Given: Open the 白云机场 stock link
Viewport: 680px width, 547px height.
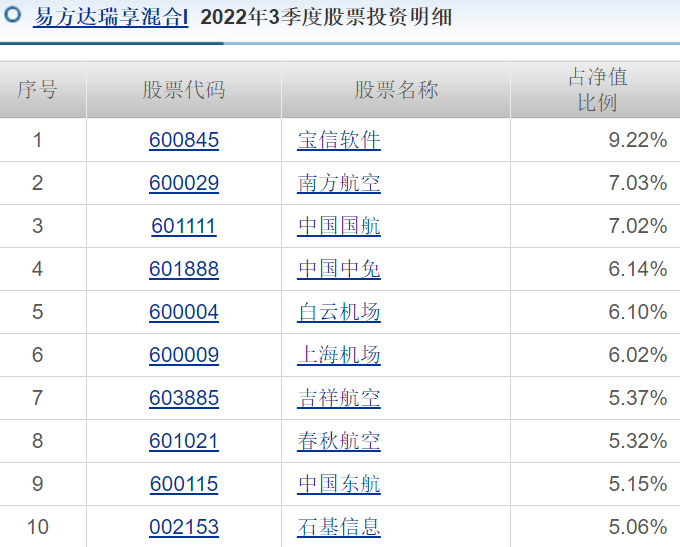Looking at the screenshot, I should click(x=339, y=312).
